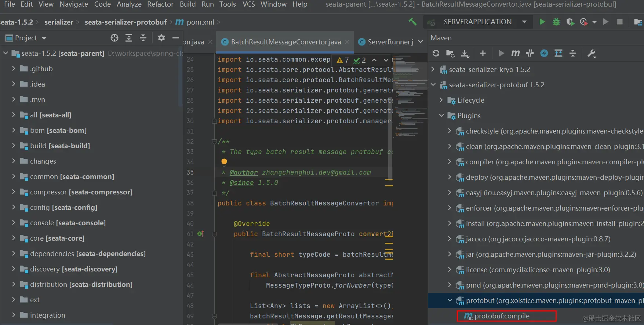The width and height of the screenshot is (644, 325).
Task: Reload all Maven projects
Action: pos(436,53)
